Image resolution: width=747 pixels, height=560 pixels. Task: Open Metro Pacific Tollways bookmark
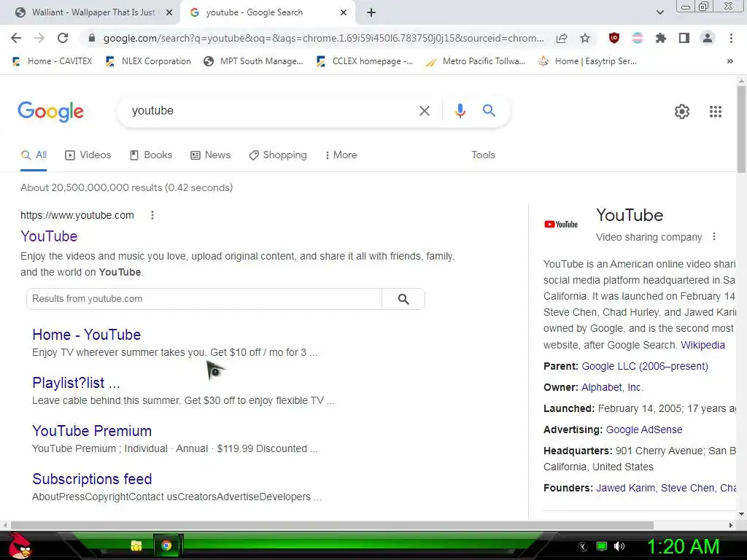[x=476, y=61]
